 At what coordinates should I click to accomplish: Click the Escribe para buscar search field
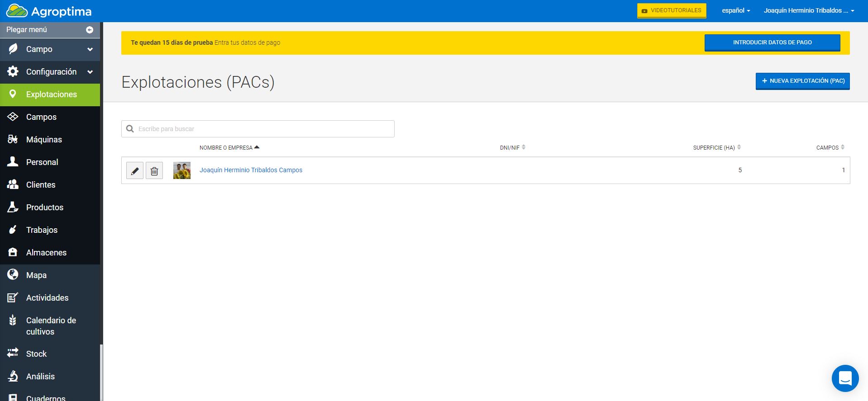click(x=258, y=129)
